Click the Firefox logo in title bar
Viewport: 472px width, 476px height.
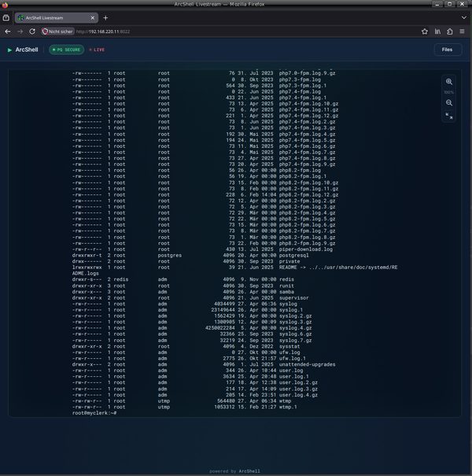tap(5, 4)
